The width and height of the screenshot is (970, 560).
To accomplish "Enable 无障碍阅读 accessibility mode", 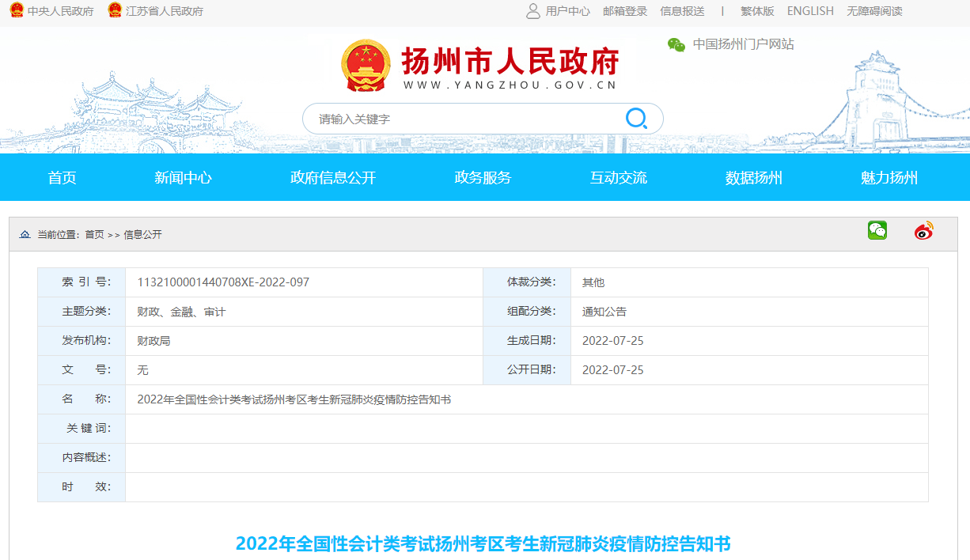I will coord(873,11).
